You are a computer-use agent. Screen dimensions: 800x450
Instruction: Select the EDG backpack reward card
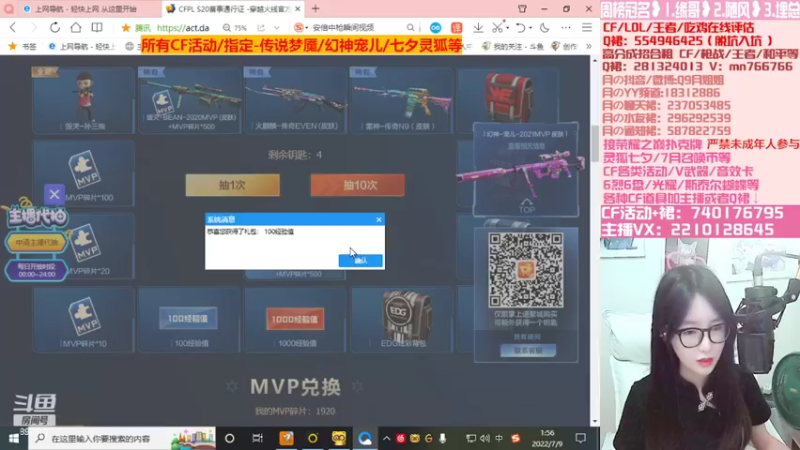(402, 320)
